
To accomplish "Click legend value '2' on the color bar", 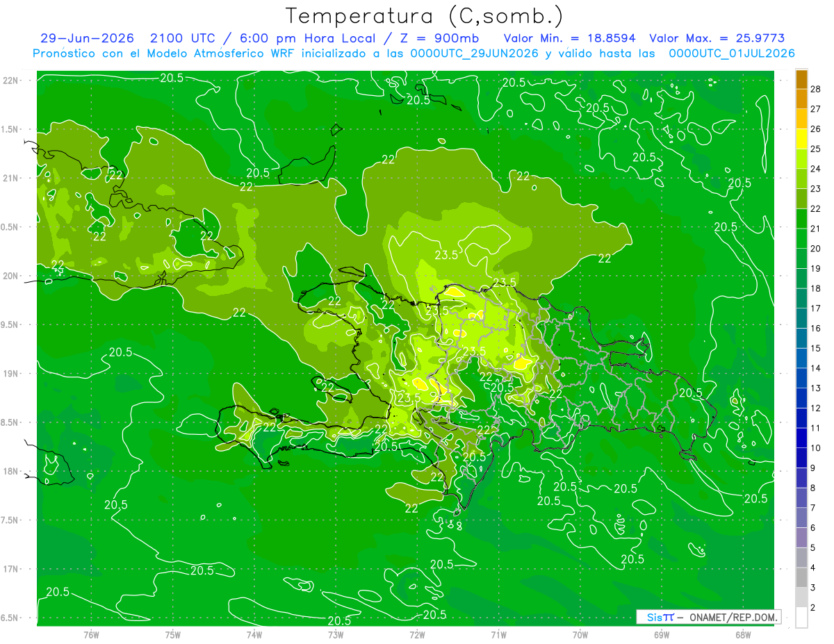I will click(813, 608).
